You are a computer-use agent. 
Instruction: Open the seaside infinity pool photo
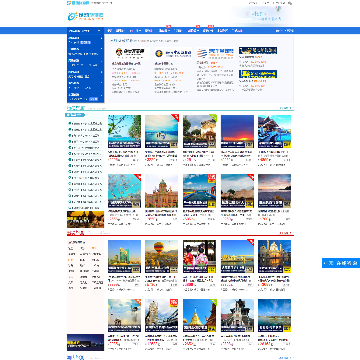click(x=199, y=191)
